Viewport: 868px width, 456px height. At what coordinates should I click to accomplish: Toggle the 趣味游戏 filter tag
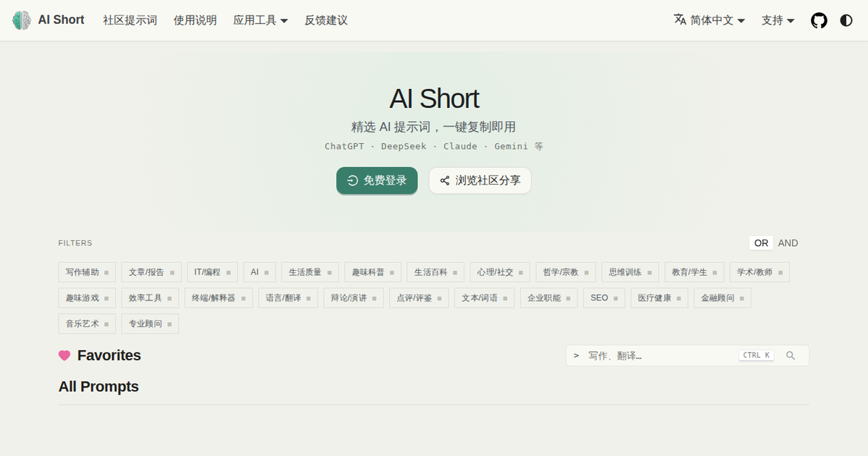point(87,297)
